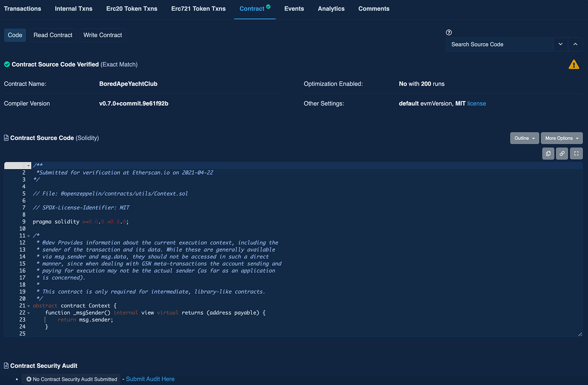
Task: Switch to Internal Txns tab
Action: 73,8
